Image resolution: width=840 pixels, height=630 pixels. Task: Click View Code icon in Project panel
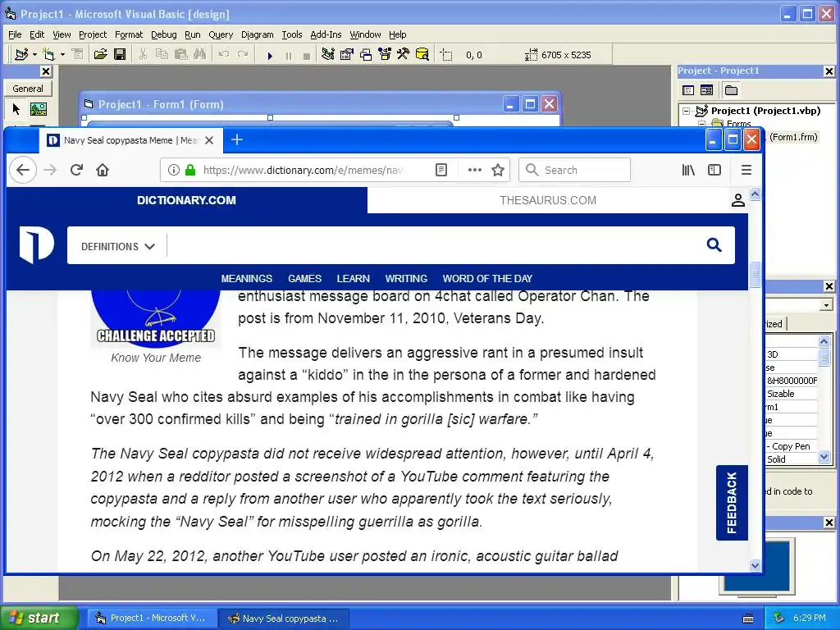point(688,90)
